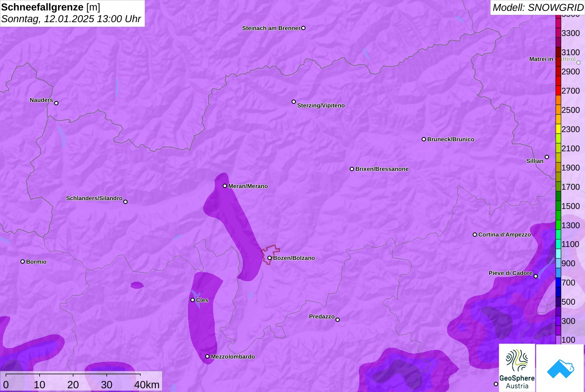Click the 300 legend value
Image resolution: width=585 pixels, height=392 pixels.
(569, 321)
